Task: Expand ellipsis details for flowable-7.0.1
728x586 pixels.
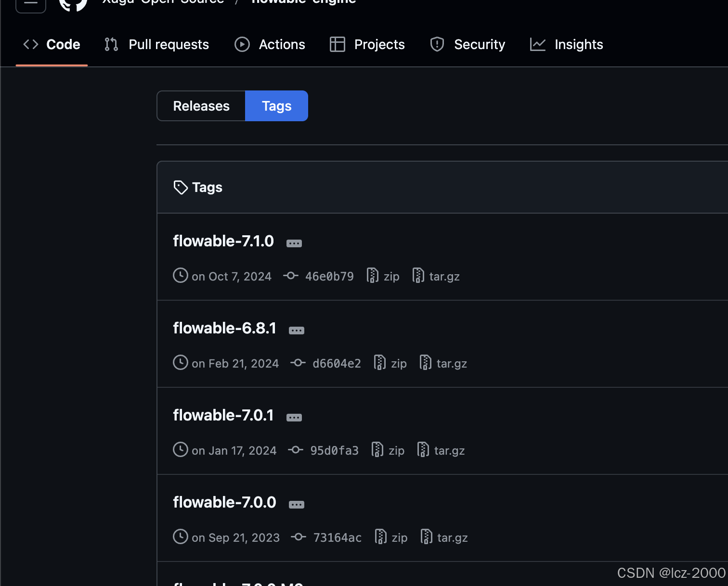Action: 294,418
